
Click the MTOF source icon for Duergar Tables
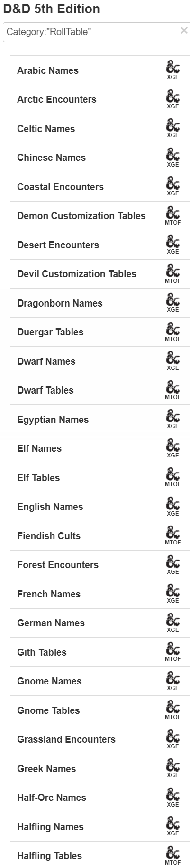[x=173, y=332]
